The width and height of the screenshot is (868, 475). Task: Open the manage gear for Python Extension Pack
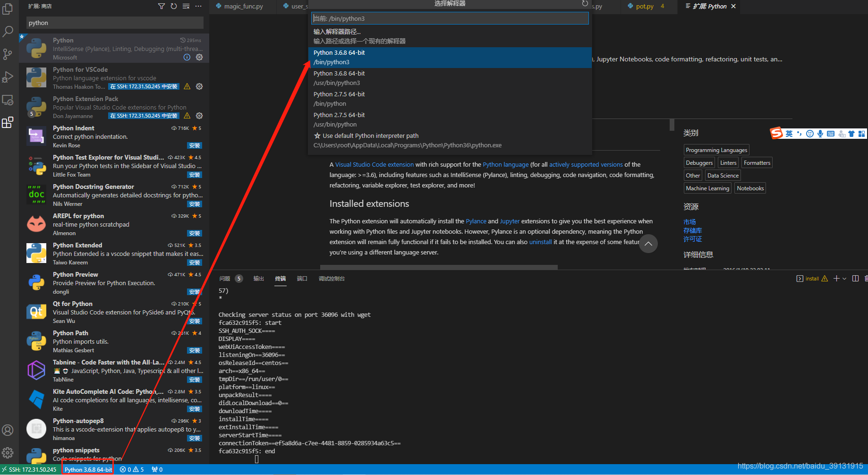(x=199, y=116)
